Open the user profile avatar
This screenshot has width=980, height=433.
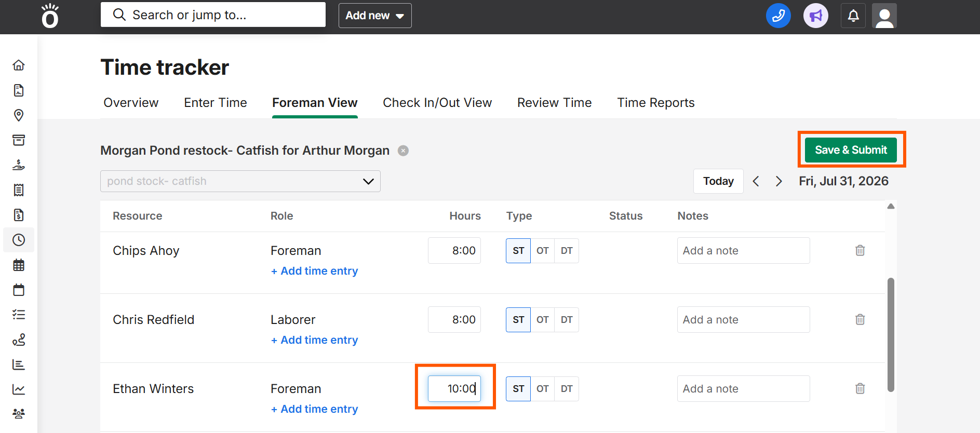click(884, 16)
